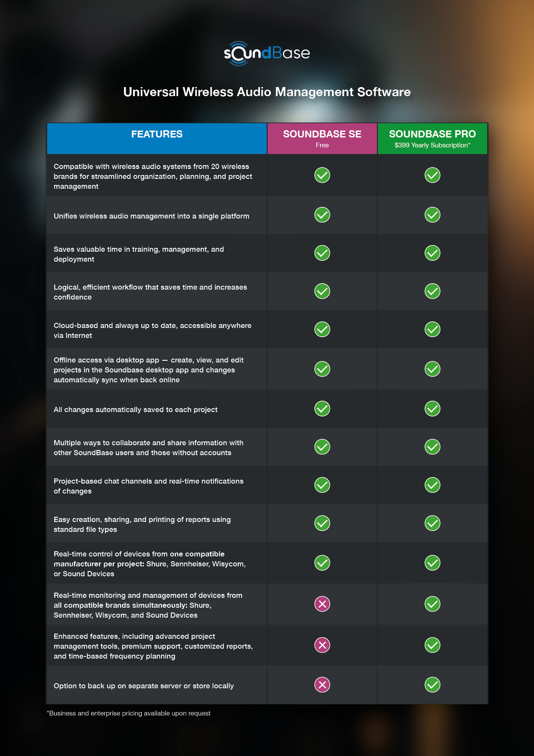
Task: Click SE checkmark for offline access row
Action: click(x=322, y=369)
